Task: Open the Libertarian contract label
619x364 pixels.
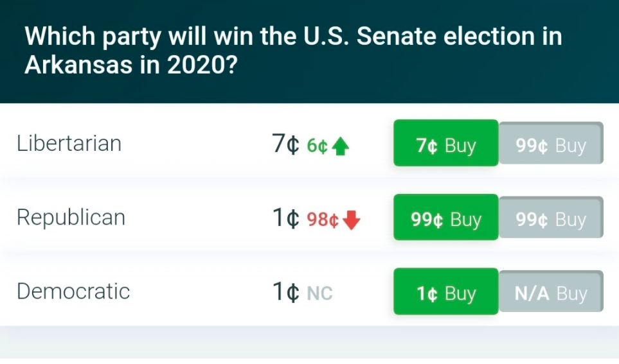Action: point(69,143)
